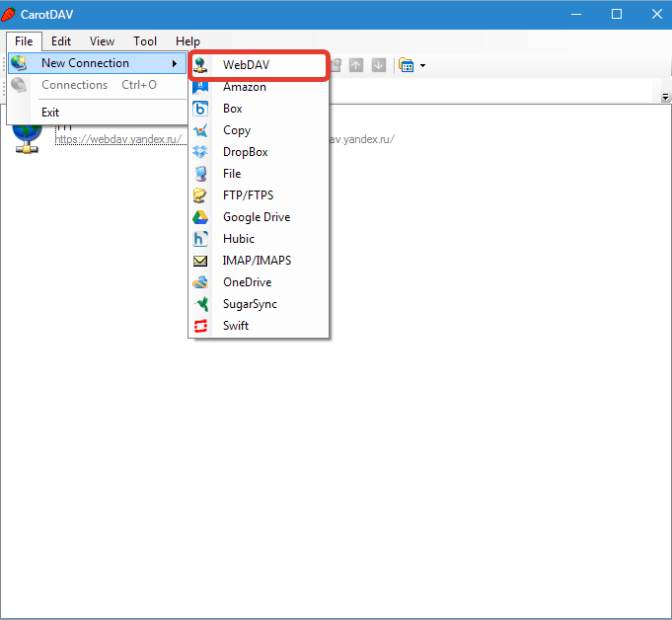Click the New Connection globe icon
Viewport: 672px width, 620px height.
[x=19, y=63]
